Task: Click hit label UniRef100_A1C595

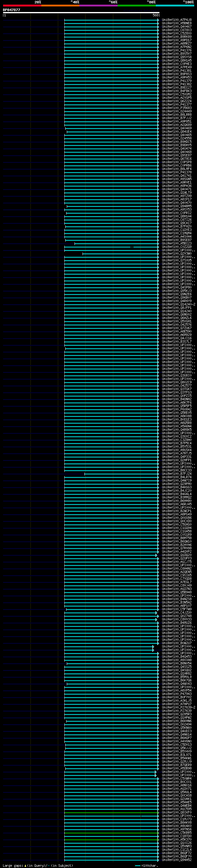Action: tap(176, 809)
